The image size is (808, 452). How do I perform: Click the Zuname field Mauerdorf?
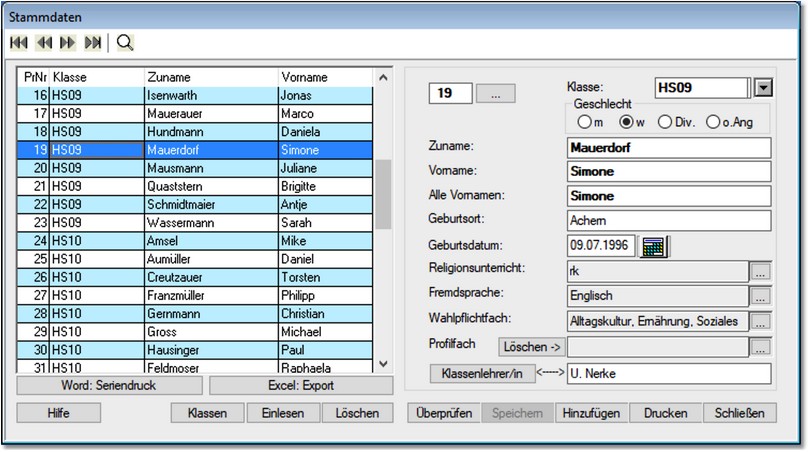[669, 148]
